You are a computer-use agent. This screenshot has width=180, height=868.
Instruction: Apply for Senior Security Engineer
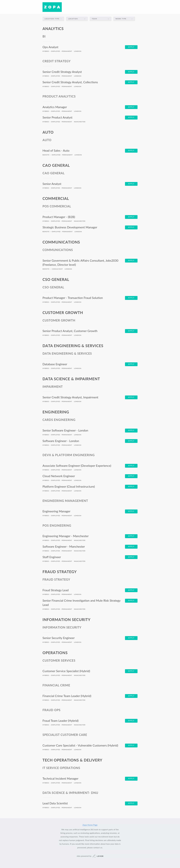click(131, 638)
